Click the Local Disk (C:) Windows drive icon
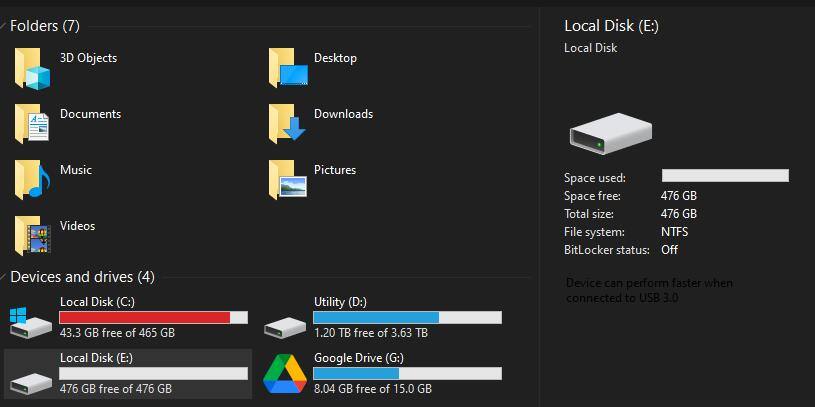This screenshot has height=407, width=815. click(29, 321)
